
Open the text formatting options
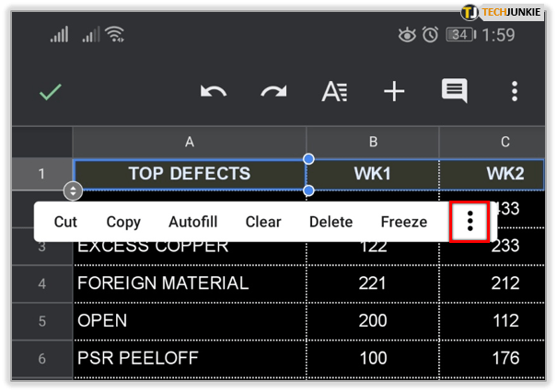(x=334, y=92)
